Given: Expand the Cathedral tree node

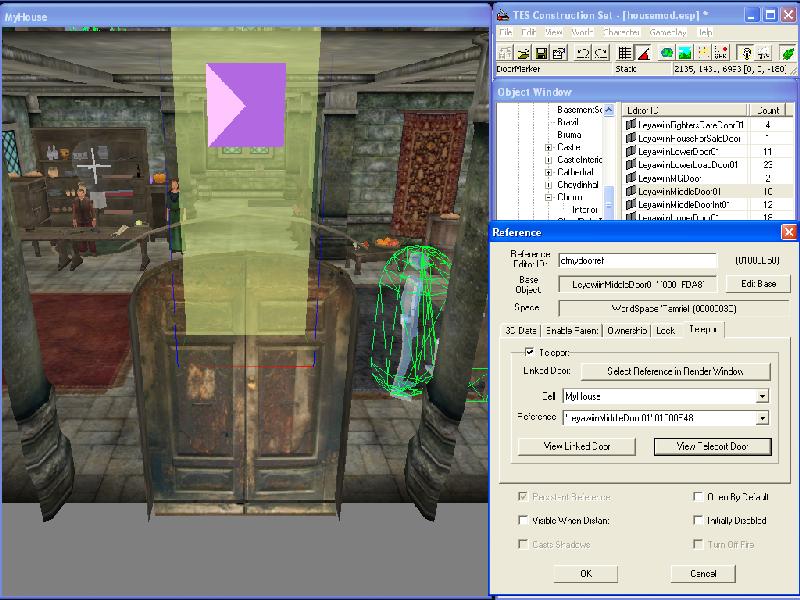Looking at the screenshot, I should [548, 172].
